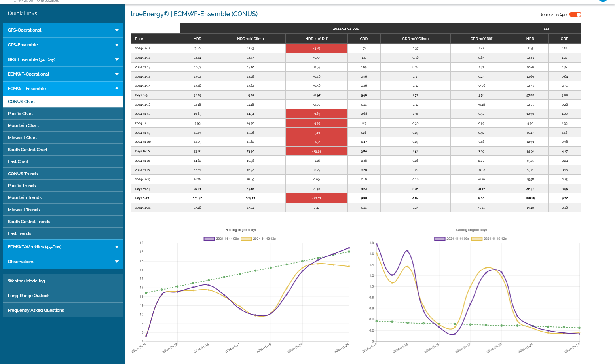615x364 pixels.
Task: Select the Days 1-5 summary row label
Action: click(x=155, y=95)
